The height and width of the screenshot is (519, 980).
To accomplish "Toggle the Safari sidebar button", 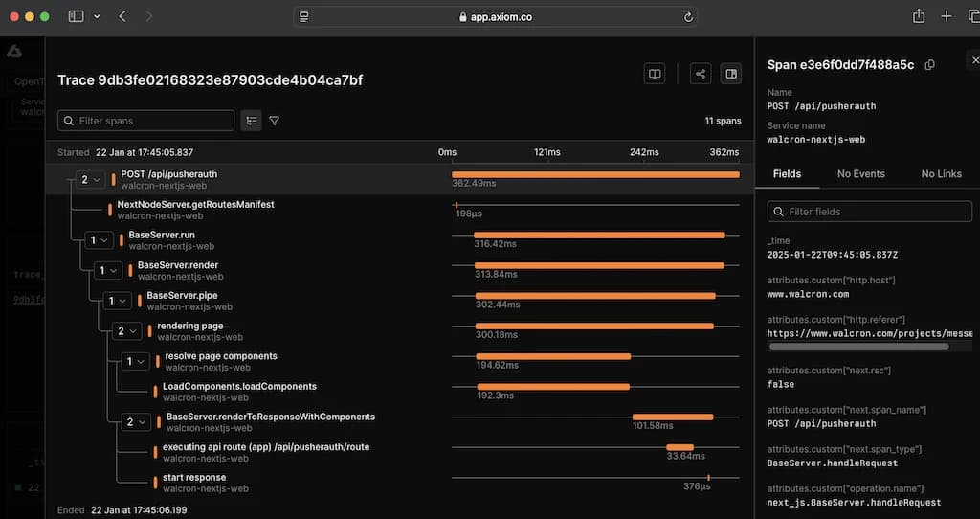I will coord(76,16).
